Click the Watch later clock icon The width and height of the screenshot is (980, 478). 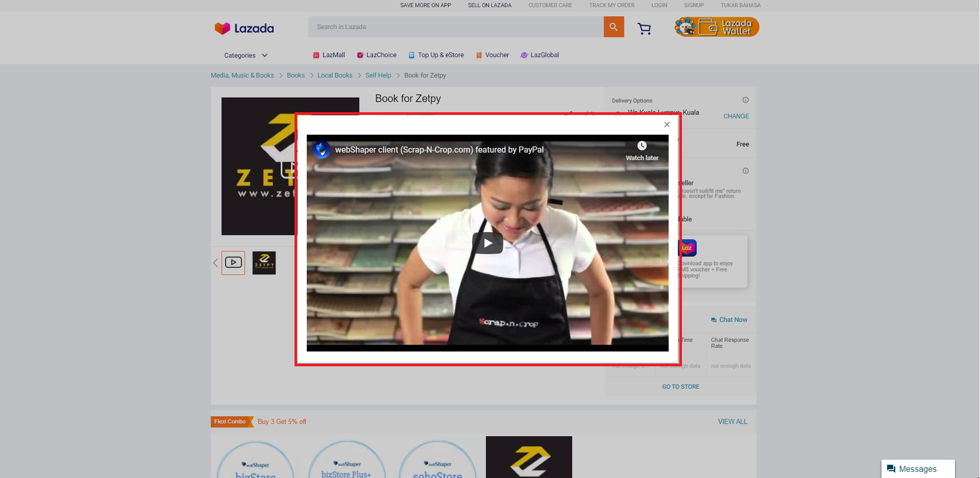click(x=642, y=146)
